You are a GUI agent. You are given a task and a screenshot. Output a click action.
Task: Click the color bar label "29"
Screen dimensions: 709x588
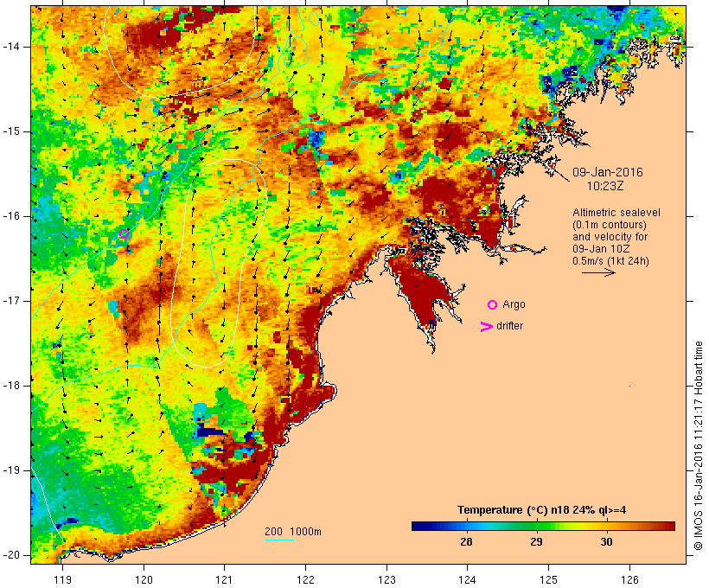point(536,541)
